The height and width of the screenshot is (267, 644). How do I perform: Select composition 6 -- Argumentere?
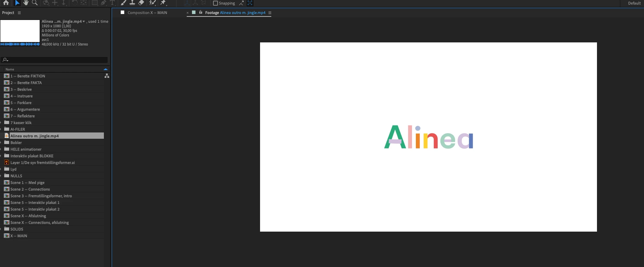(x=25, y=109)
